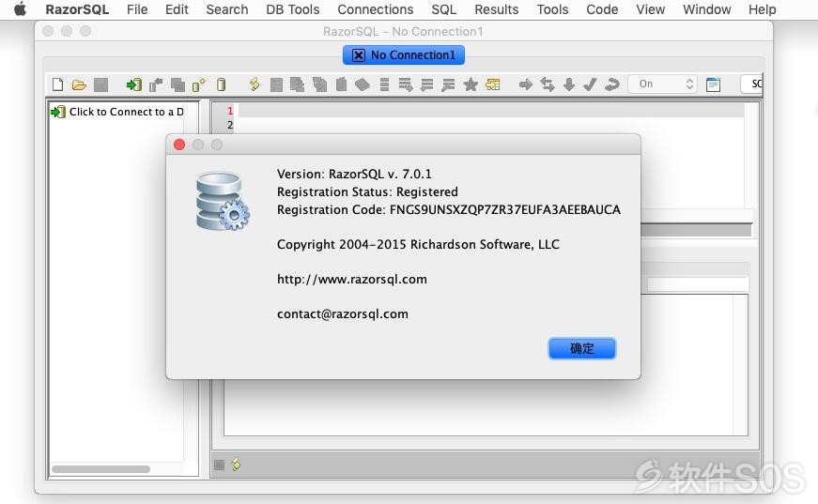Viewport: 818px width, 504px height.
Task: Open the Code menu
Action: tap(602, 9)
